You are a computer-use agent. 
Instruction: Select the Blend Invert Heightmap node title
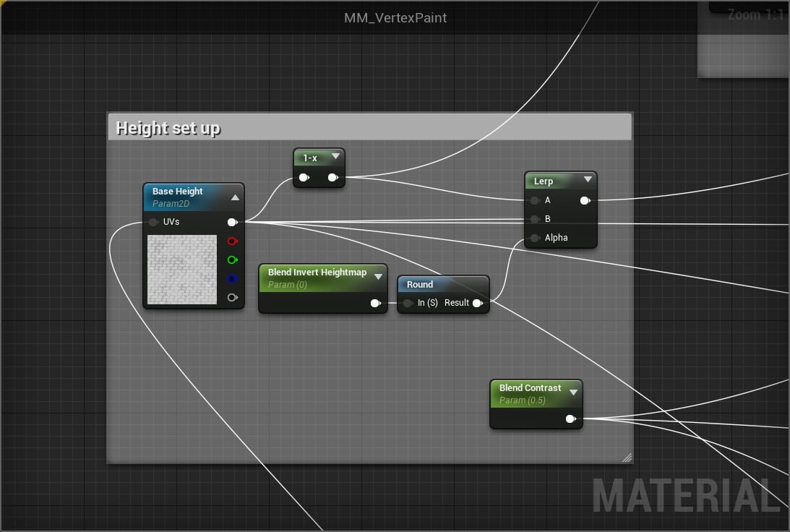coord(317,273)
